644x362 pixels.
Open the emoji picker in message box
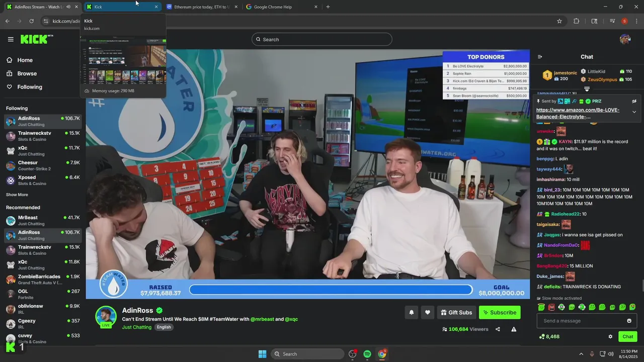point(629,321)
